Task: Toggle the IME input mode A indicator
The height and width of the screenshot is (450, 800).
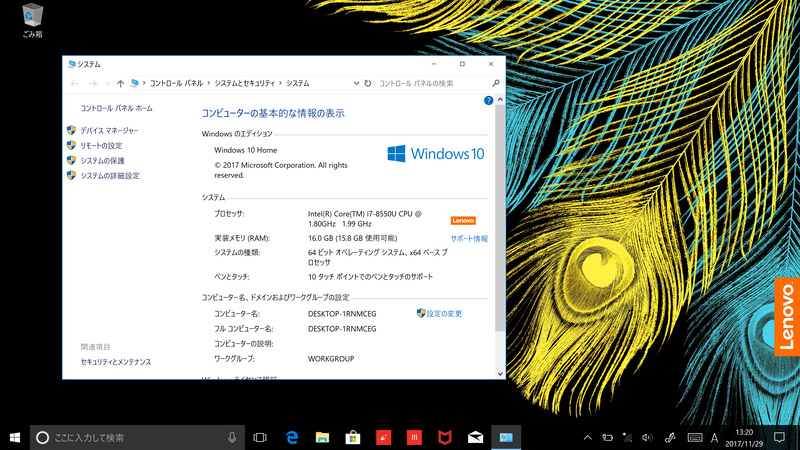Action: [x=714, y=437]
